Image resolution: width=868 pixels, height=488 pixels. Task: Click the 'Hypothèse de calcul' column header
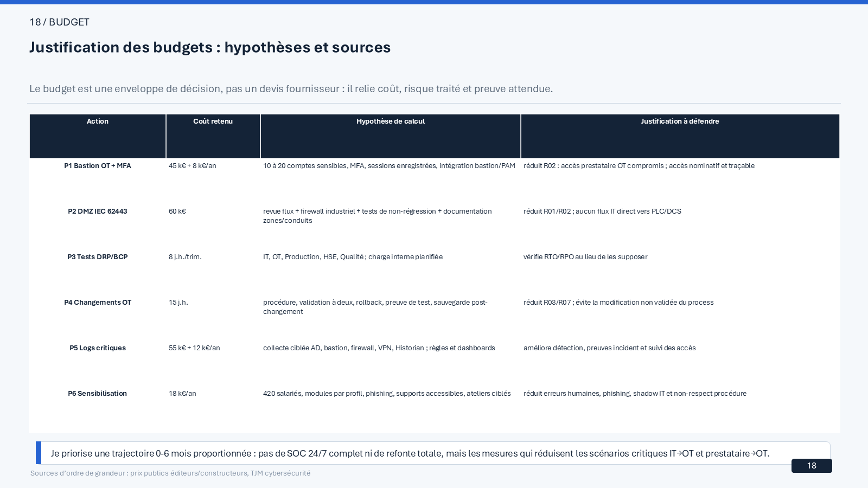tap(391, 136)
